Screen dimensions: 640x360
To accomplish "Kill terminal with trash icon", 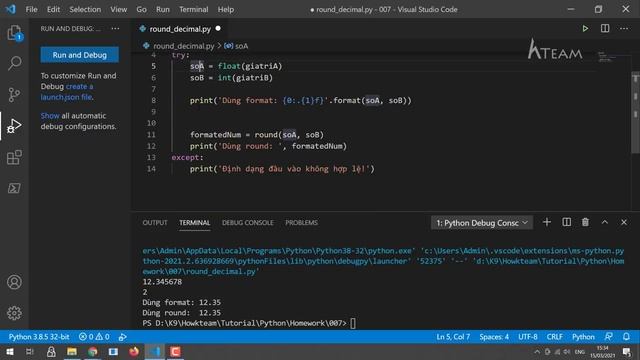I will tap(585, 222).
